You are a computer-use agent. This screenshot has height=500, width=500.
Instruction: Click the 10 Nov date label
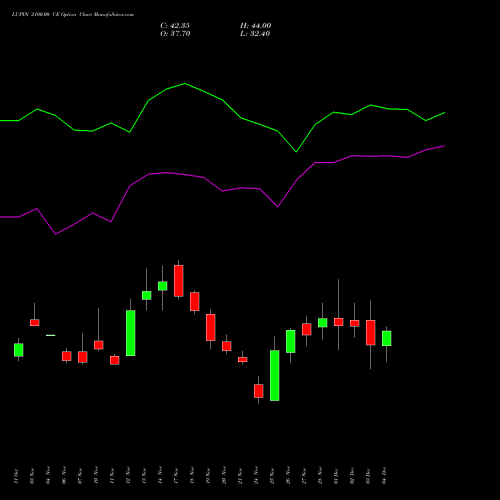(x=96, y=475)
